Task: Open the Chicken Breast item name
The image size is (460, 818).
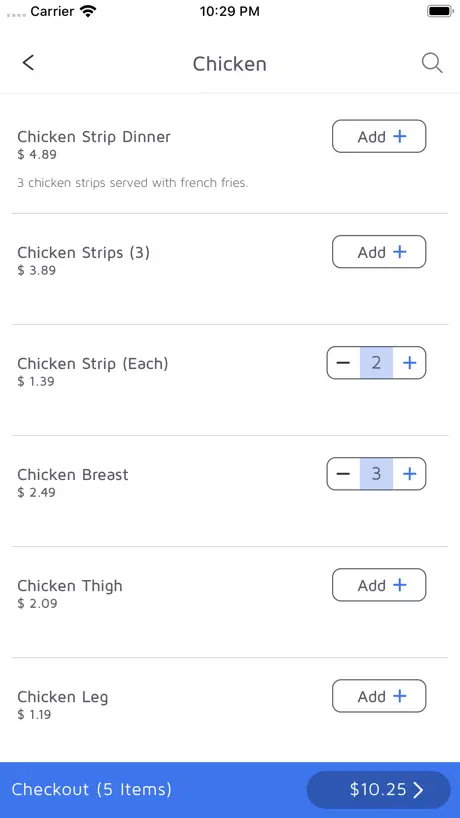Action: point(72,475)
